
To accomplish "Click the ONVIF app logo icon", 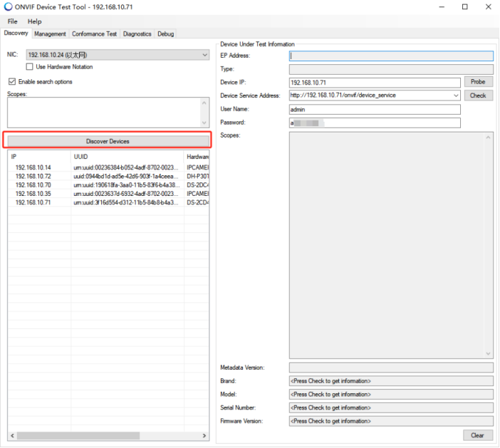I will [8, 6].
